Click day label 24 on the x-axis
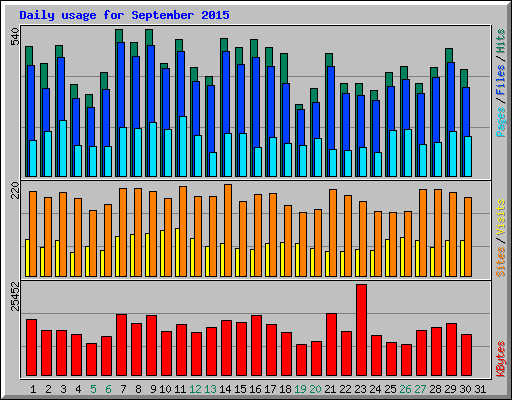Viewport: 512px width, 400px height. 375,389
